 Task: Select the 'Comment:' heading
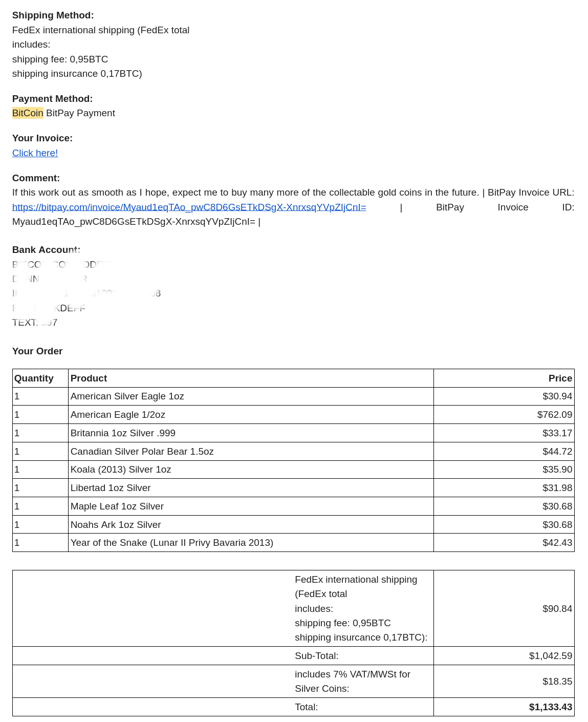click(x=36, y=178)
